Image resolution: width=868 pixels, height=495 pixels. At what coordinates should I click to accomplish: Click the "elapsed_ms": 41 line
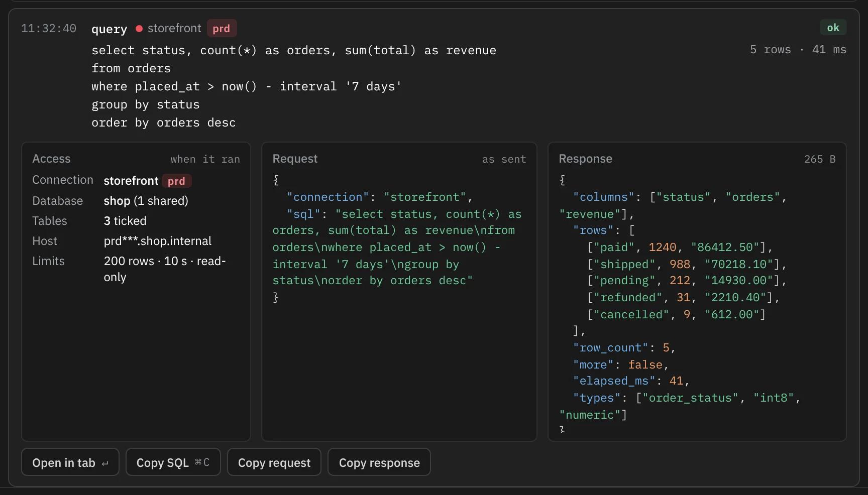pos(631,381)
